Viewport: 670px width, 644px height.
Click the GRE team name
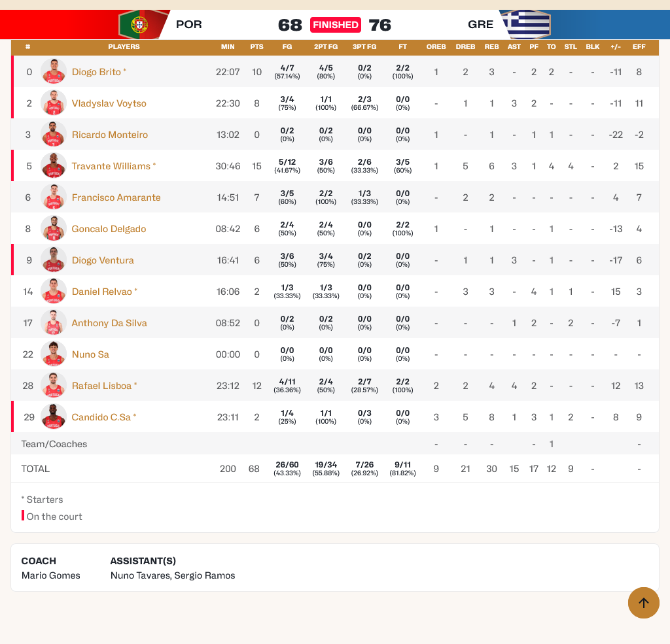480,25
